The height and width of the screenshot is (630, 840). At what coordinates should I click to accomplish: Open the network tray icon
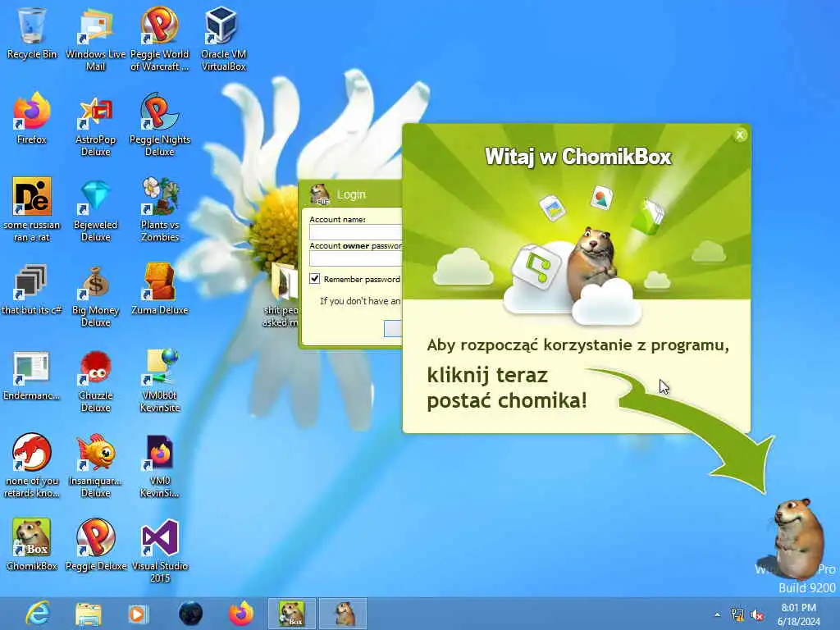pos(737,614)
